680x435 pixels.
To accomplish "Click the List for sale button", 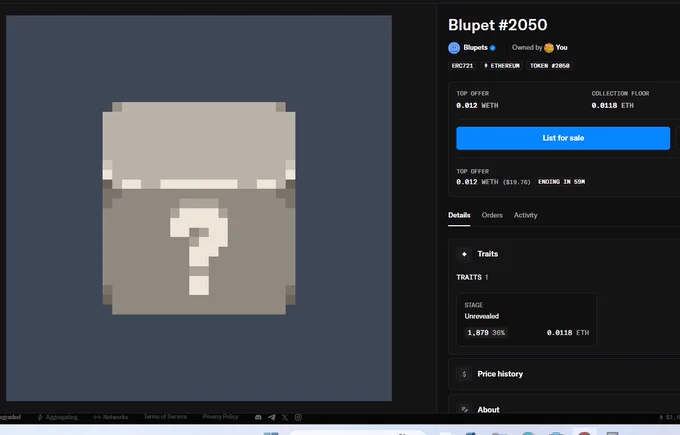I will [563, 138].
